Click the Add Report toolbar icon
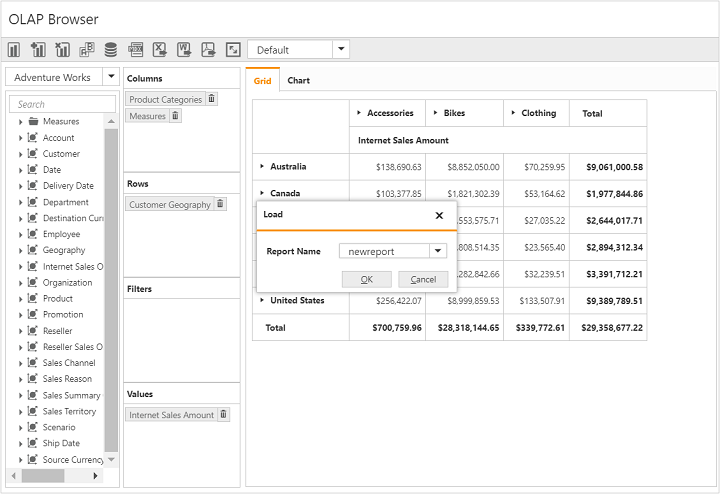This screenshot has height=494, width=720. 38,50
